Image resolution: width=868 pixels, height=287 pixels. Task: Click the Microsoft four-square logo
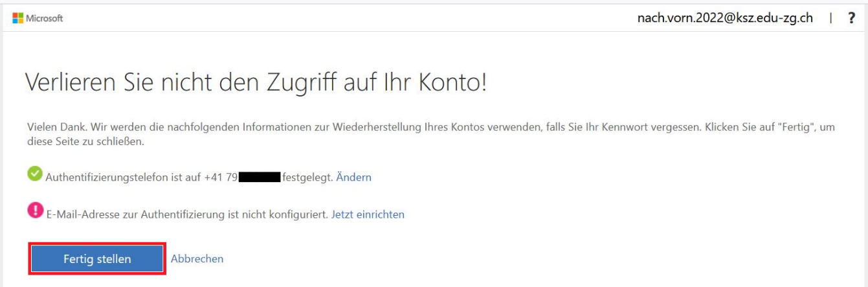tap(17, 19)
